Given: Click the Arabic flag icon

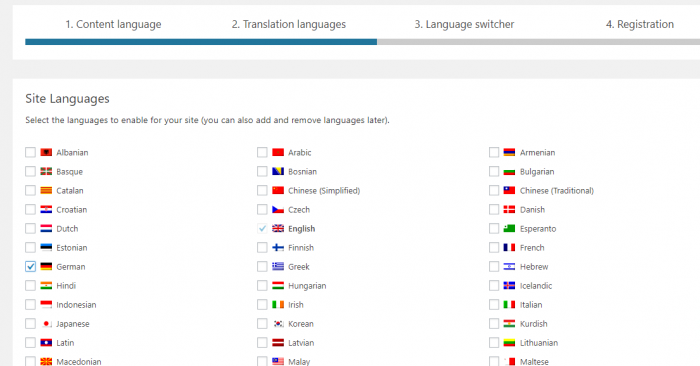Looking at the screenshot, I should (x=278, y=153).
